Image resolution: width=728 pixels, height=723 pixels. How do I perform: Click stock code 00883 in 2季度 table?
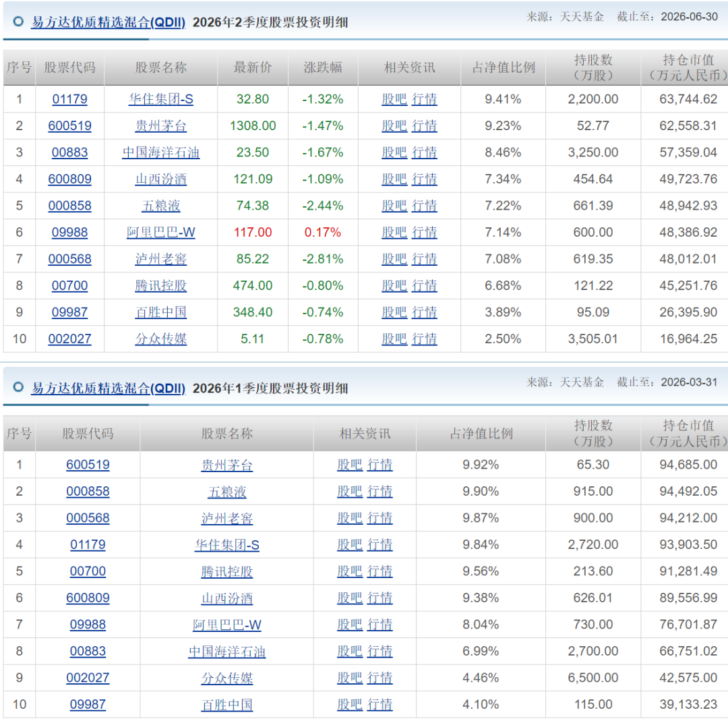[69, 152]
